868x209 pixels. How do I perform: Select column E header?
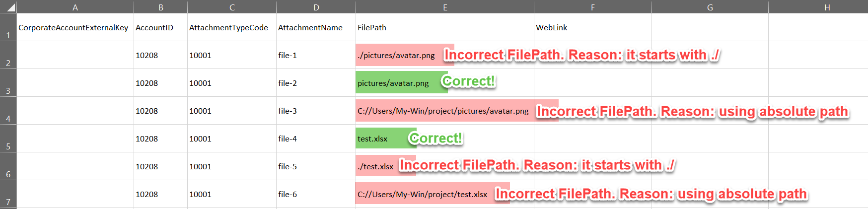tap(445, 7)
